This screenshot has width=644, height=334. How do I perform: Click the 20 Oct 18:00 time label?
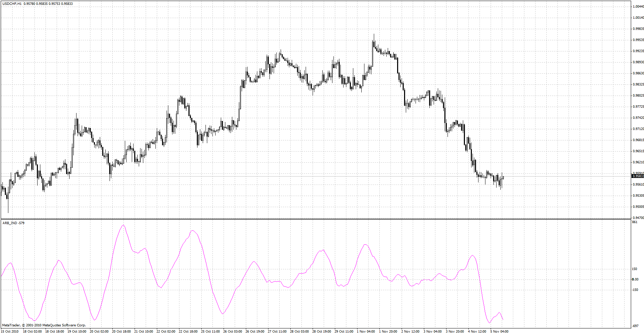[x=121, y=332]
